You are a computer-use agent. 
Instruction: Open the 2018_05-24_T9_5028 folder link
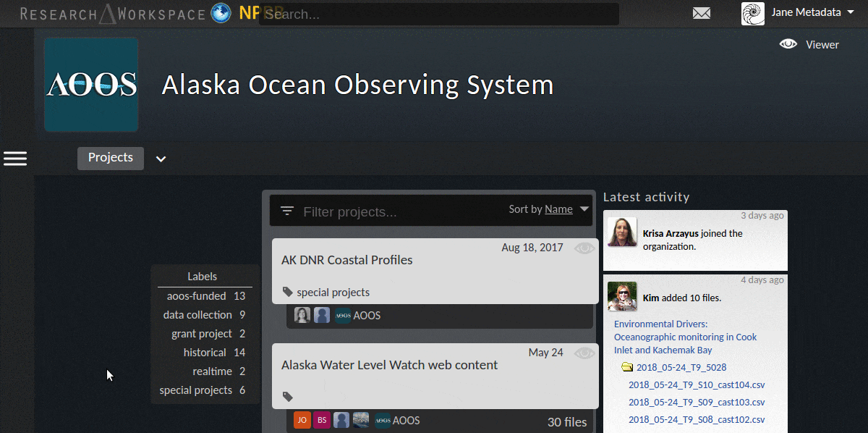(681, 367)
